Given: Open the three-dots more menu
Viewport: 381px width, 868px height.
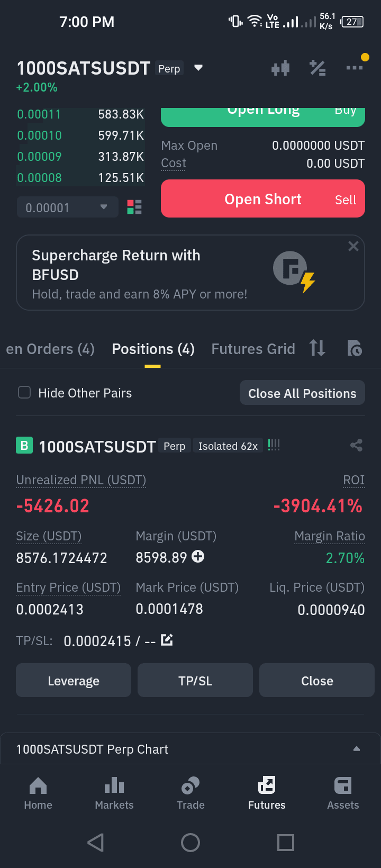Looking at the screenshot, I should pos(355,68).
